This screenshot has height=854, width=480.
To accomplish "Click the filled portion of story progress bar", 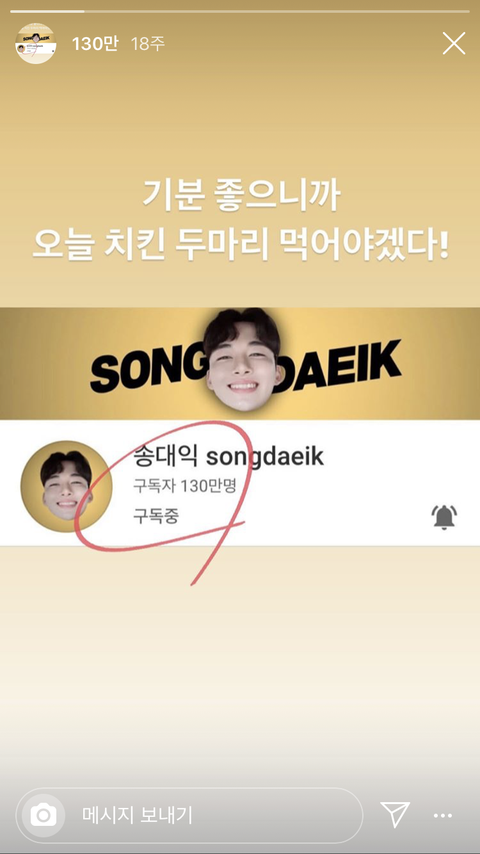I will (47, 10).
